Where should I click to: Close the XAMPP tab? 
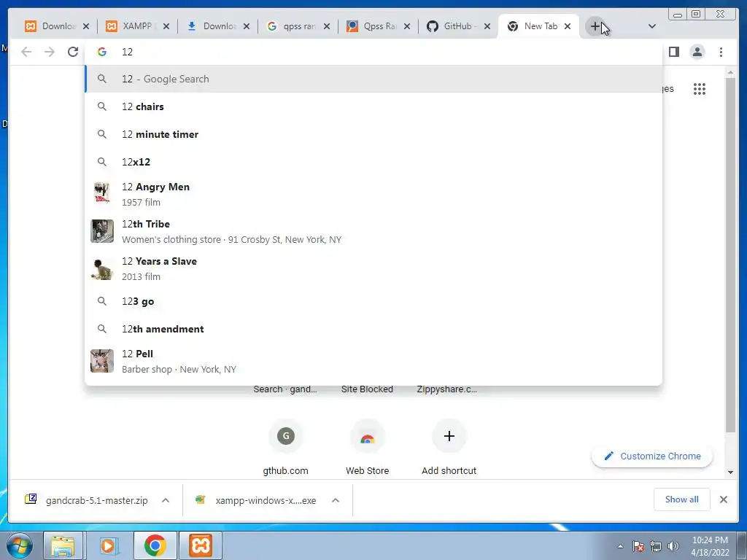(166, 27)
